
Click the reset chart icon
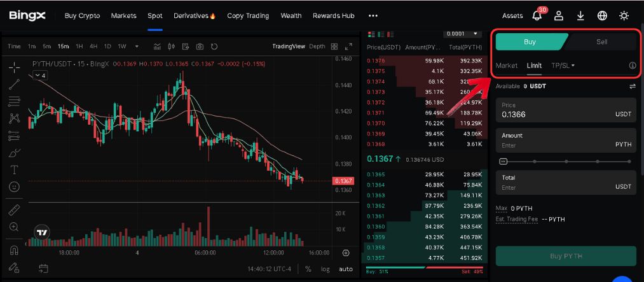pos(214,46)
